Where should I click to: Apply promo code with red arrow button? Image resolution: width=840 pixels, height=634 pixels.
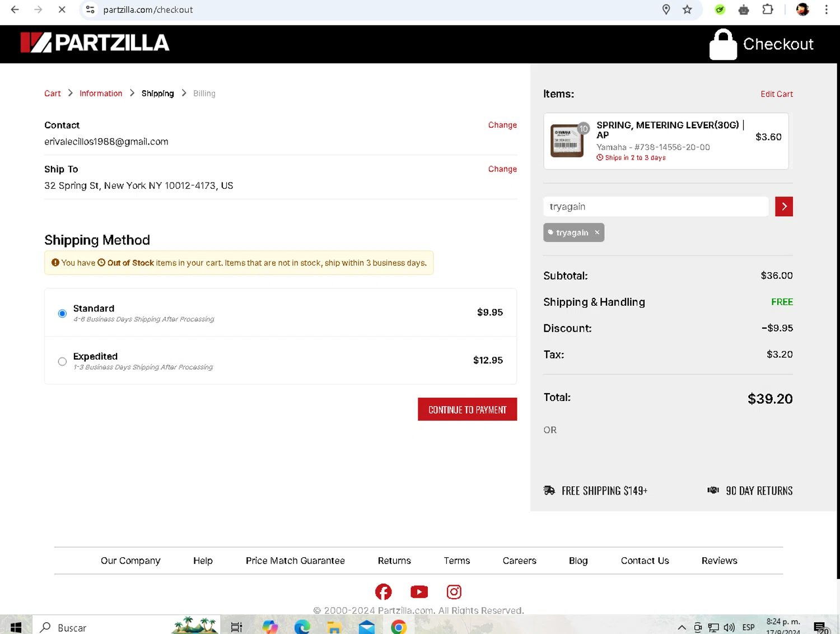point(784,207)
